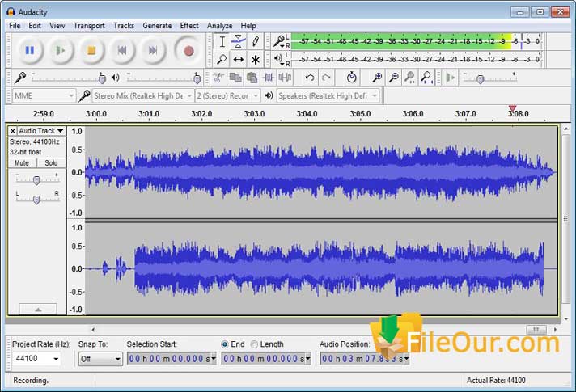Click the Redo arrow icon
Screen dimensions: 576x392
[x=326, y=78]
